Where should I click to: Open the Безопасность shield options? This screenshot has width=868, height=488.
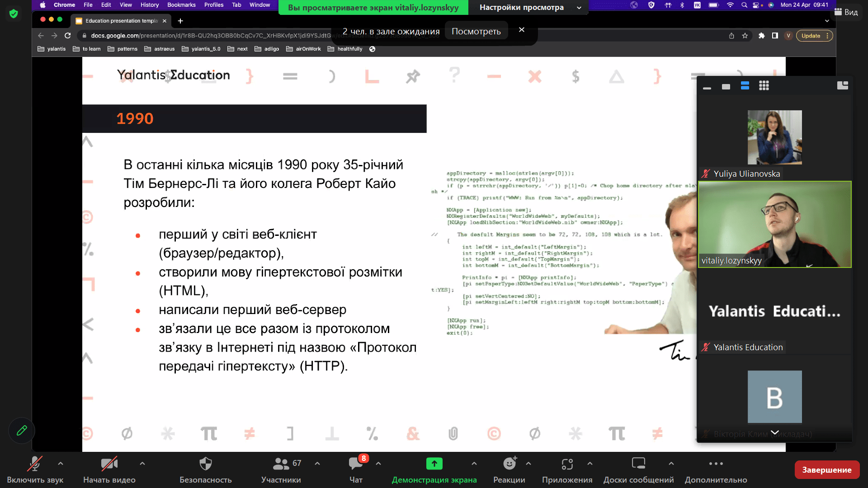[x=205, y=470]
